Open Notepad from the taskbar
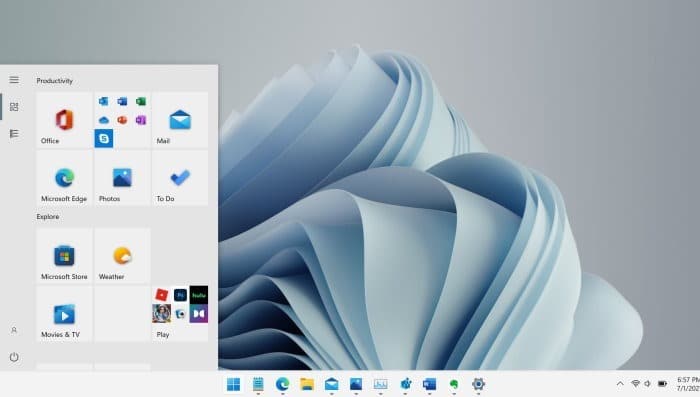700x397 pixels. click(x=258, y=384)
